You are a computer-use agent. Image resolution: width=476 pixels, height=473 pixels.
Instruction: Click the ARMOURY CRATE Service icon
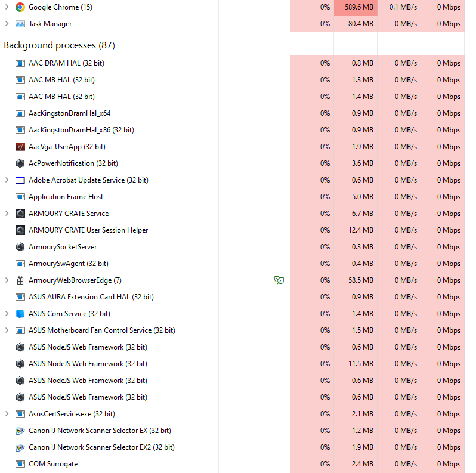click(20, 214)
